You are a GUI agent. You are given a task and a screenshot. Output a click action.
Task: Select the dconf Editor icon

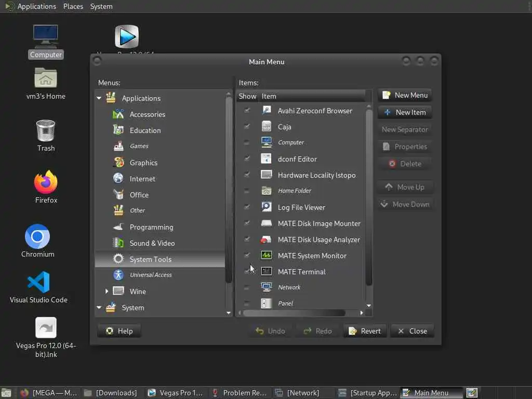click(x=267, y=158)
